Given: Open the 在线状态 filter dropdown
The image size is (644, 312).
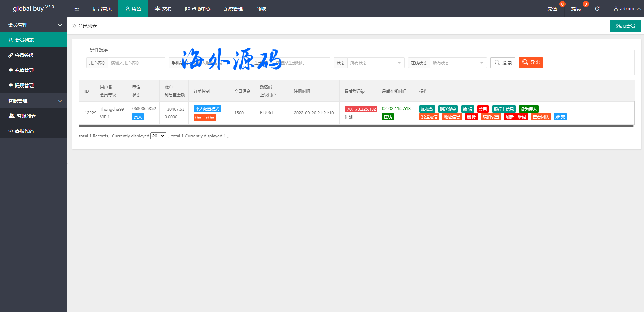Looking at the screenshot, I should tap(458, 63).
